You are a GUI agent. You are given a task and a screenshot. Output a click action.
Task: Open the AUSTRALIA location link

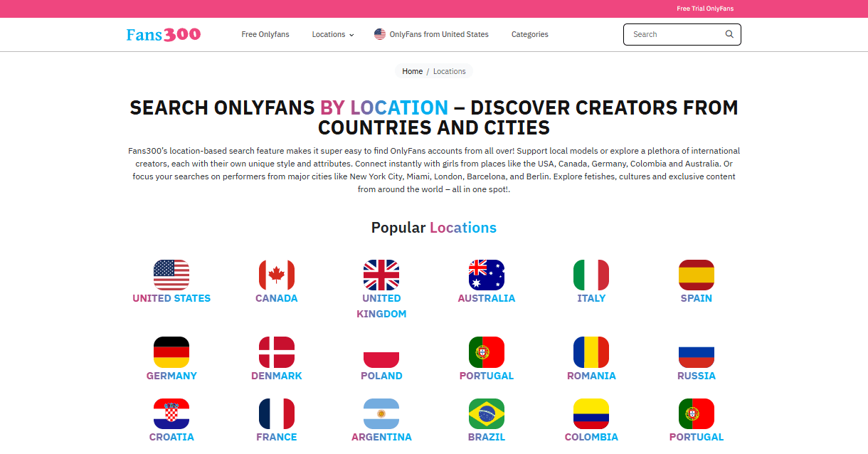tap(487, 298)
